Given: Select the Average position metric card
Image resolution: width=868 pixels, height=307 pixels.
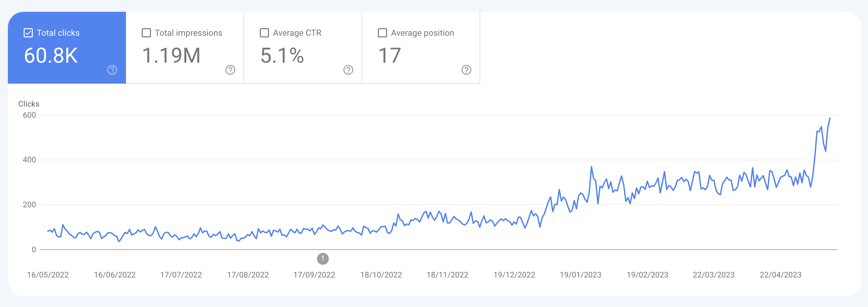Looking at the screenshot, I should (421, 47).
